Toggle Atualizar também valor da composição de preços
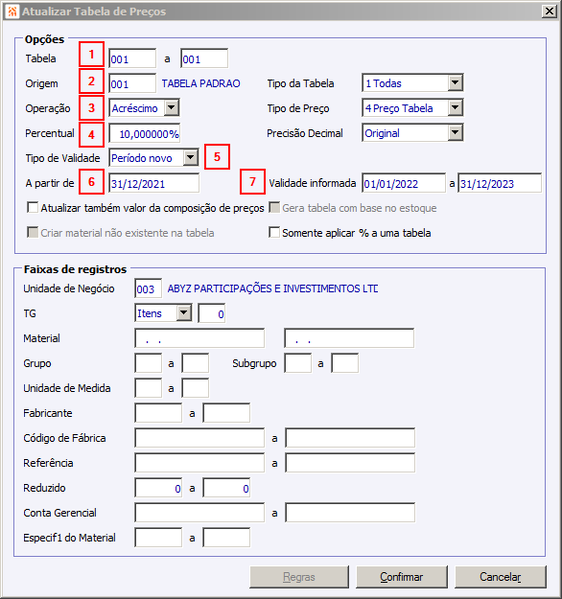Viewport: 562px width, 599px height. pos(33,208)
